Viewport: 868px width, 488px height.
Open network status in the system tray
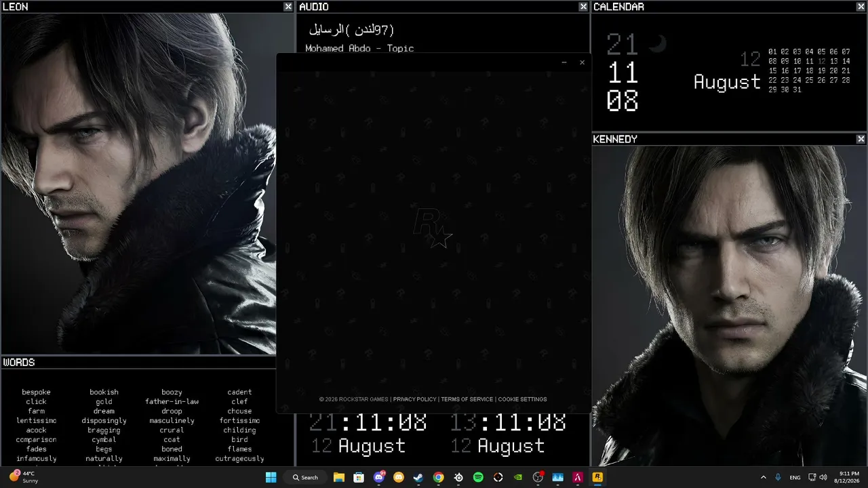pos(812,477)
